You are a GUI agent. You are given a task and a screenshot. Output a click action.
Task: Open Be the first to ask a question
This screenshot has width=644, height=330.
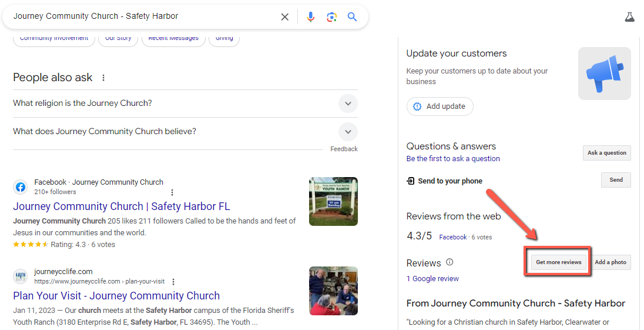click(x=453, y=159)
